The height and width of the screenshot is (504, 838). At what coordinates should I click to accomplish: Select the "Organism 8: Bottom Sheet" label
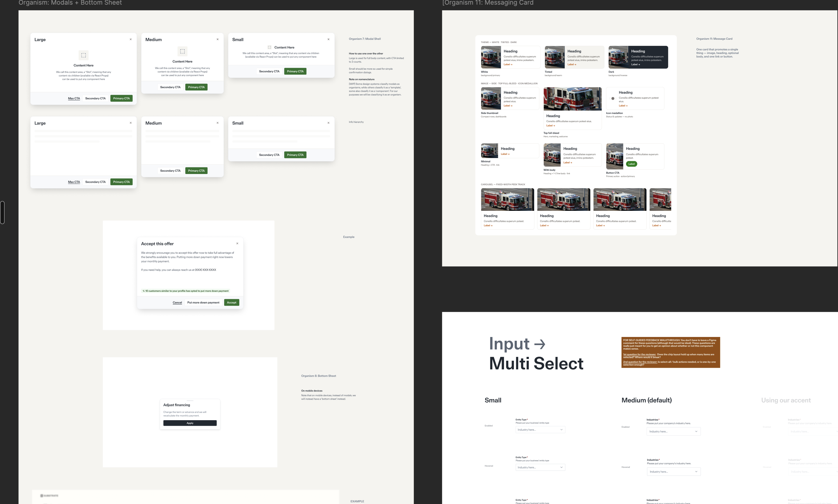click(x=318, y=376)
